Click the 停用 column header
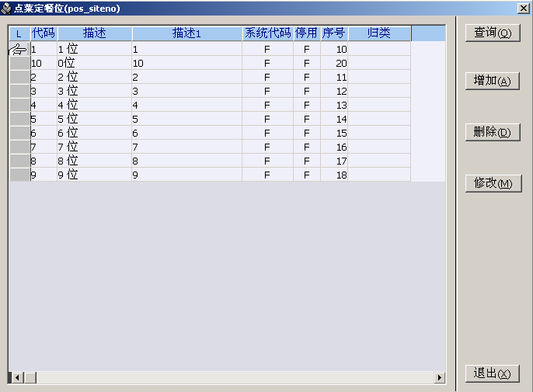The width and height of the screenshot is (533, 392). click(x=306, y=33)
